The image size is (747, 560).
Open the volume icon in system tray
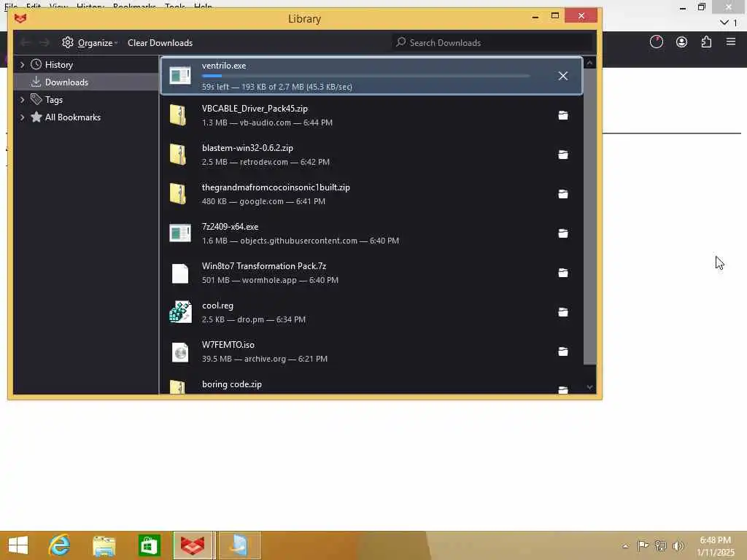[x=678, y=545]
